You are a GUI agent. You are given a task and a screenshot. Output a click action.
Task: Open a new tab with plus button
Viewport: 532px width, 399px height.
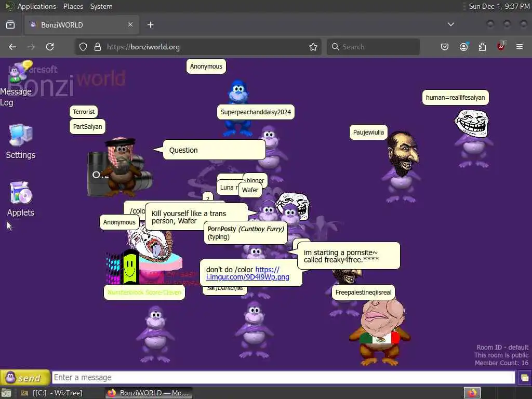[151, 25]
